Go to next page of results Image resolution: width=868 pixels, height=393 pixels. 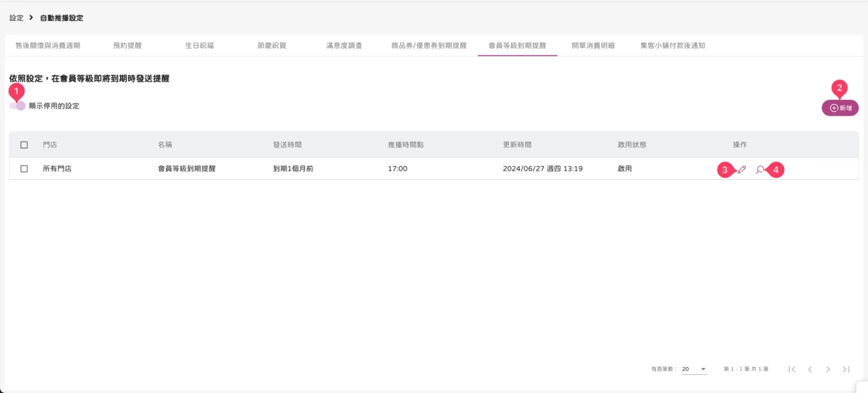pyautogui.click(x=828, y=369)
